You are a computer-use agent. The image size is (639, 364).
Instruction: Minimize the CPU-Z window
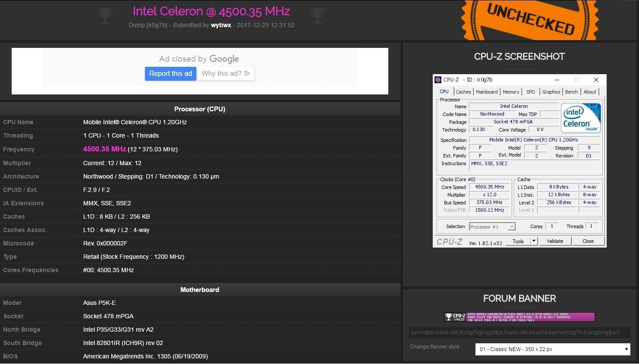coord(557,80)
